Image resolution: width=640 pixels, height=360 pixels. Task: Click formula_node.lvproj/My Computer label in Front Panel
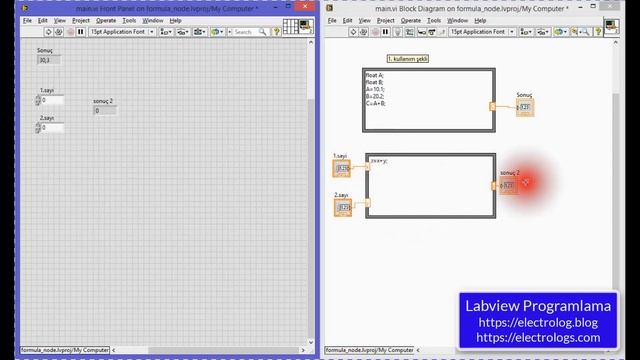(65, 350)
